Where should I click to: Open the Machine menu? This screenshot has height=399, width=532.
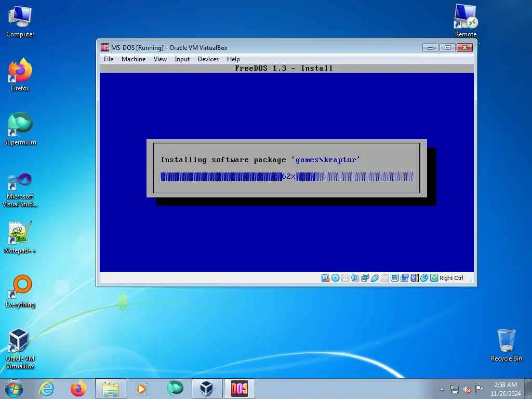[134, 59]
